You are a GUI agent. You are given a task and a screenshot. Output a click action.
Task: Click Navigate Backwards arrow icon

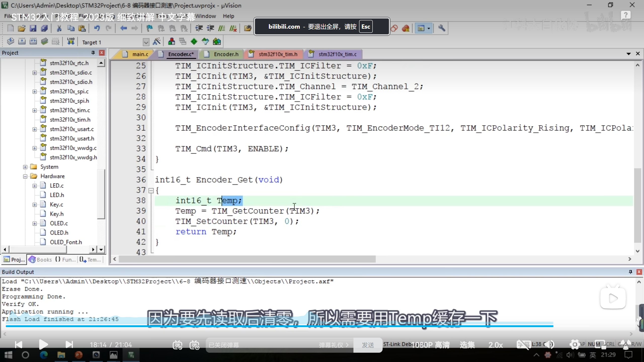click(123, 28)
